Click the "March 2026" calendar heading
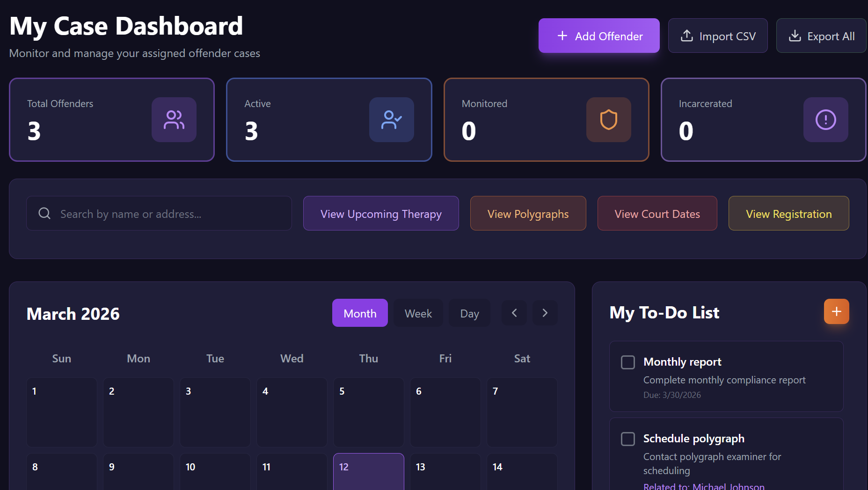 (x=73, y=314)
